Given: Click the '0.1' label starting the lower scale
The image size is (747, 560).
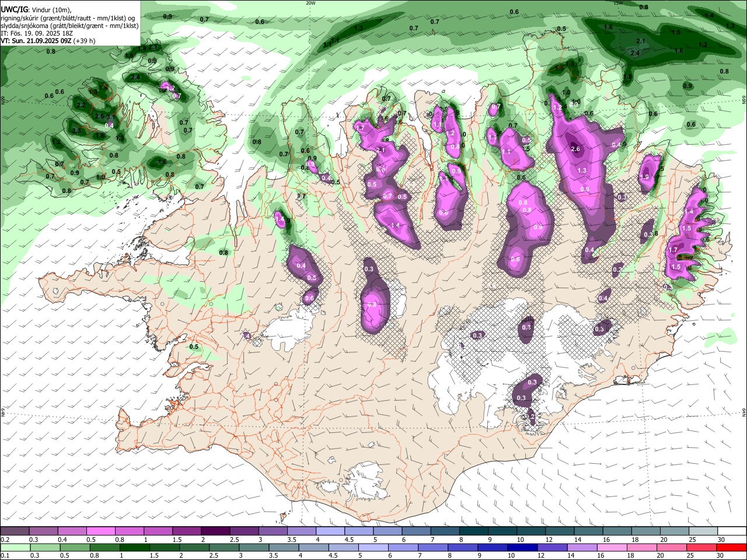Looking at the screenshot, I should 5,556.
